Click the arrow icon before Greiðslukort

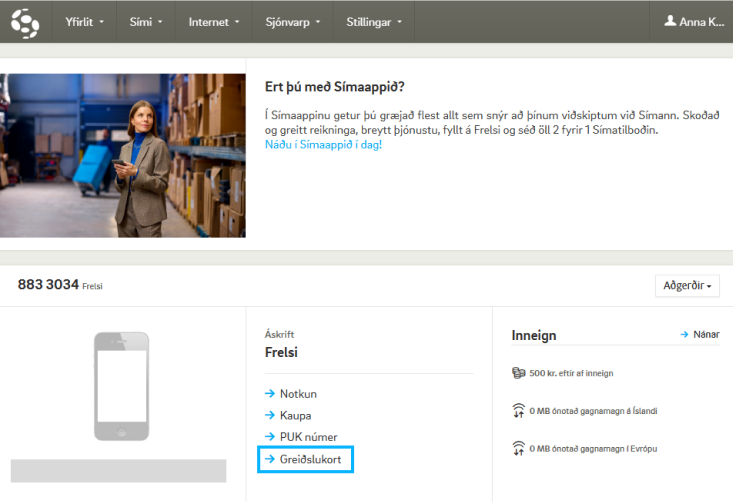pyautogui.click(x=270, y=459)
